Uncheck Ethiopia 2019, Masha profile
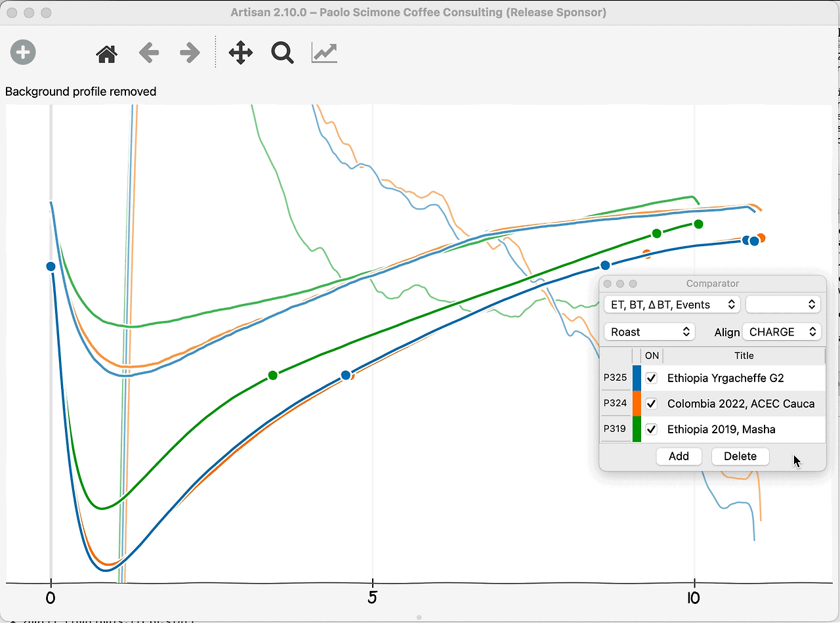Viewport: 840px width, 623px height. click(x=652, y=429)
